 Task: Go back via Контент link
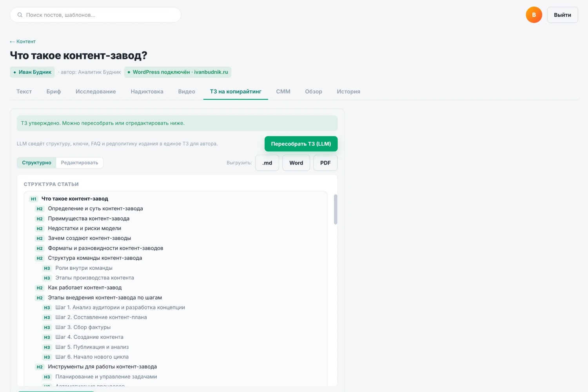(23, 41)
